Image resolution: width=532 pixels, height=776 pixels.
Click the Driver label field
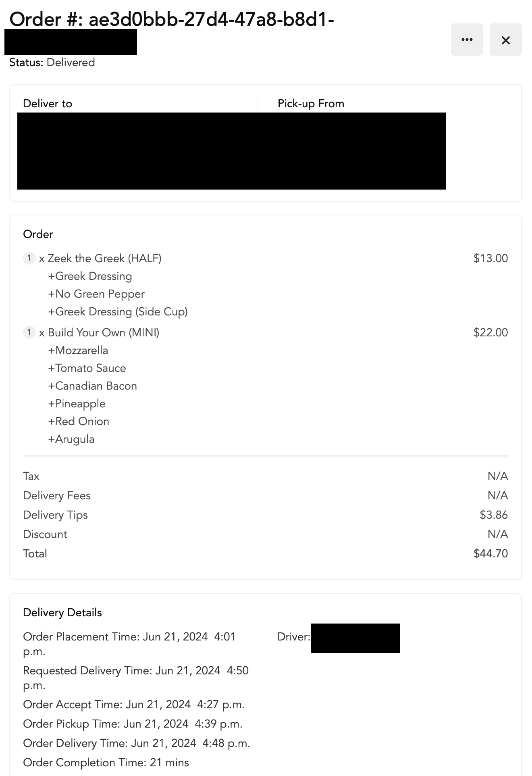(292, 636)
